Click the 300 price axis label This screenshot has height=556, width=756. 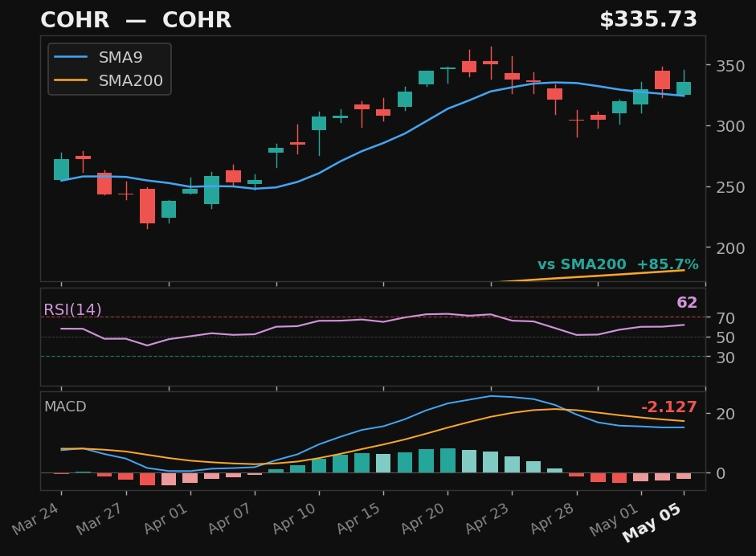(x=730, y=126)
